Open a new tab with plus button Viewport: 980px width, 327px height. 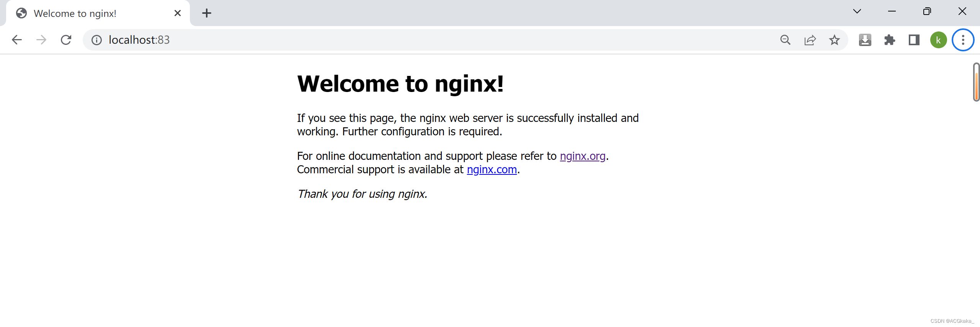[x=207, y=13]
